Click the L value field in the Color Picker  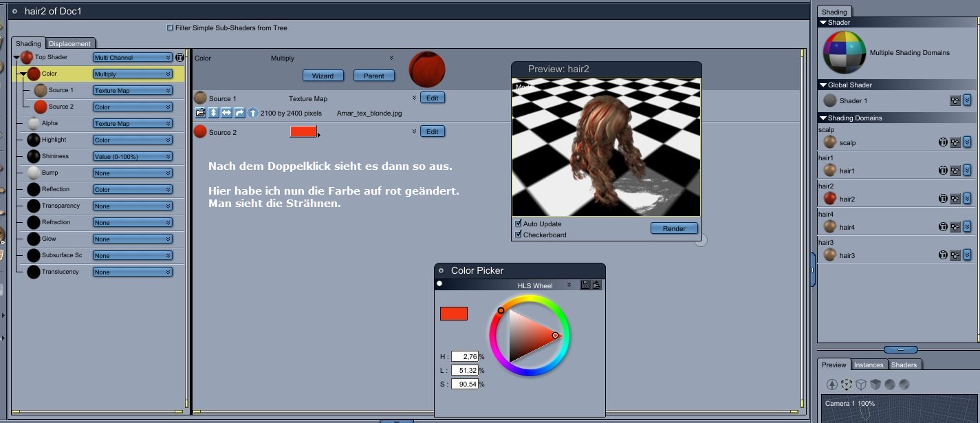(465, 370)
